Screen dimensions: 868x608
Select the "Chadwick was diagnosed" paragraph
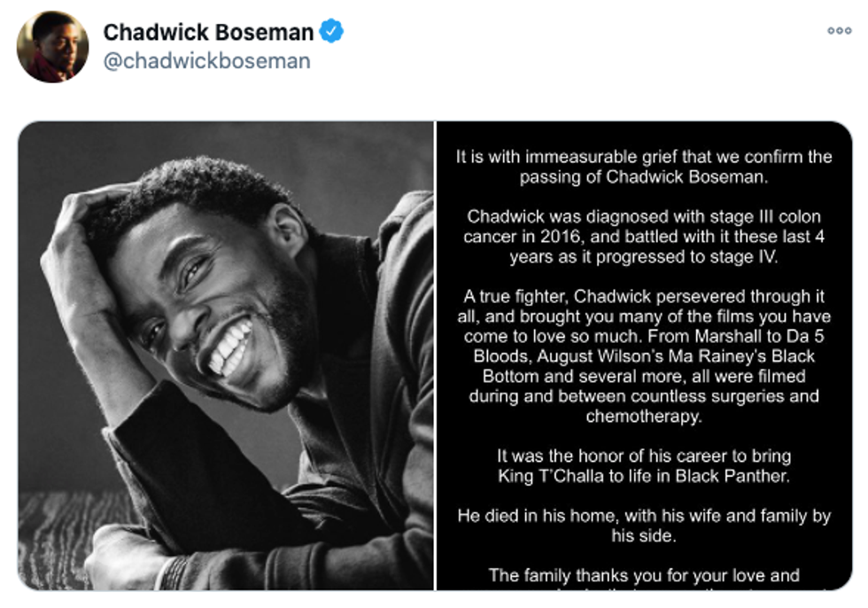(644, 236)
